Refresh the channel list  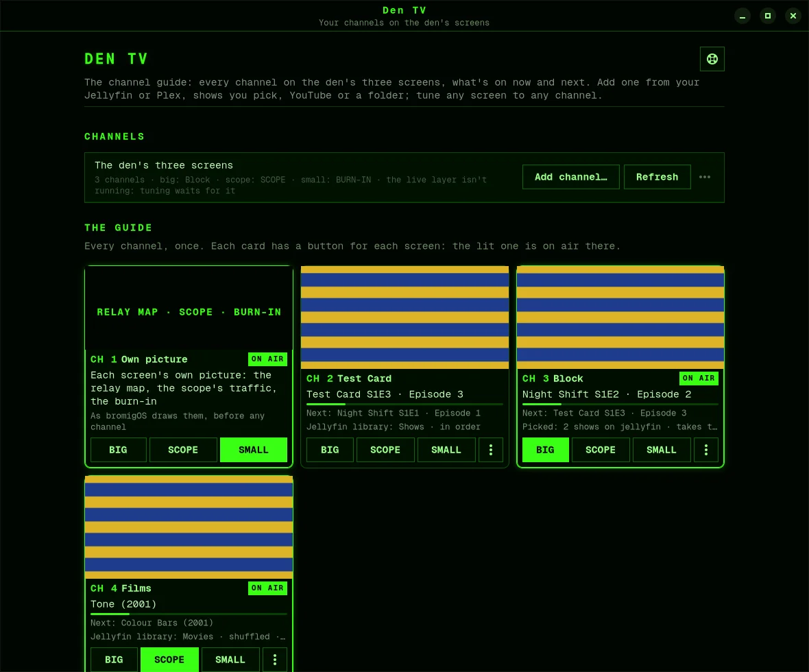point(657,177)
